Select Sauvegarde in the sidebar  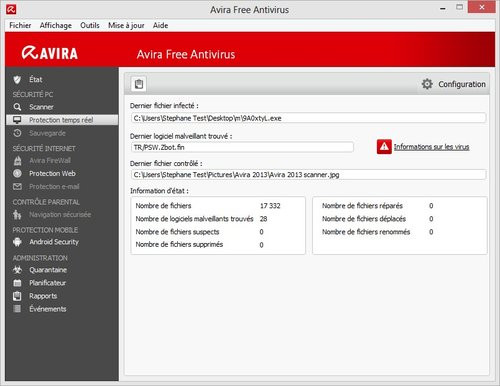pyautogui.click(x=47, y=133)
